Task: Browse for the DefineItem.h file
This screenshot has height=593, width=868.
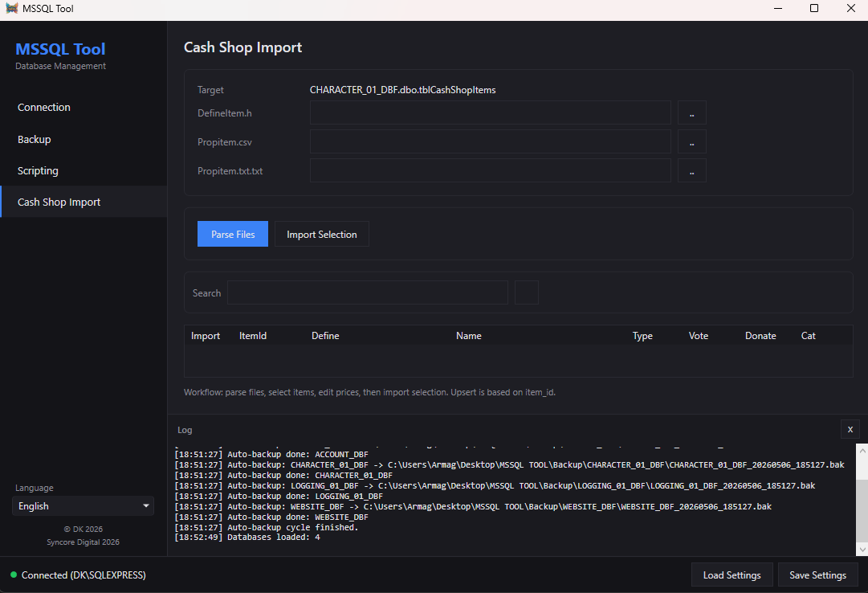Action: point(691,113)
